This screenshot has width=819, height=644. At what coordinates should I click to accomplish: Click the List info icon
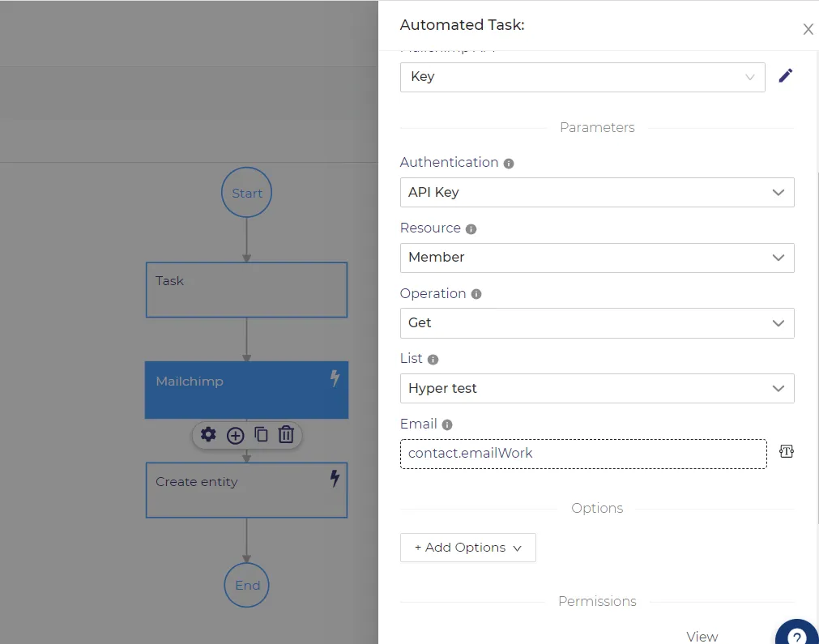click(x=433, y=360)
